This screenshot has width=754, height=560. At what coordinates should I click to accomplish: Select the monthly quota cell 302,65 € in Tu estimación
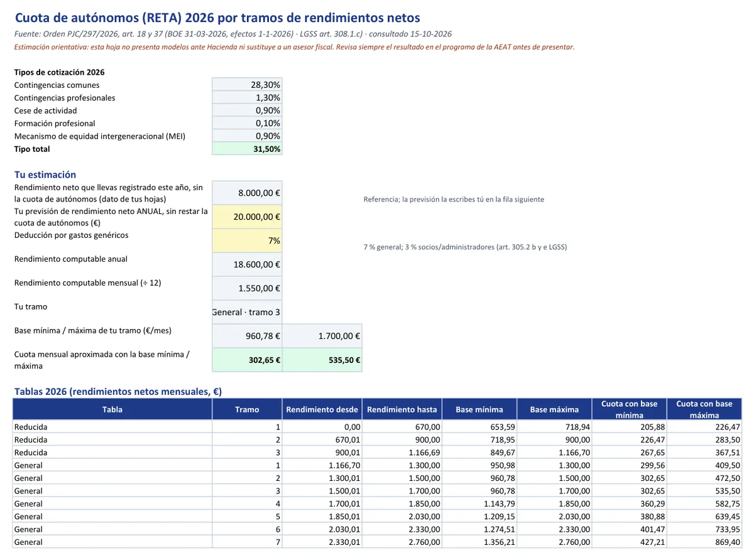pyautogui.click(x=247, y=360)
